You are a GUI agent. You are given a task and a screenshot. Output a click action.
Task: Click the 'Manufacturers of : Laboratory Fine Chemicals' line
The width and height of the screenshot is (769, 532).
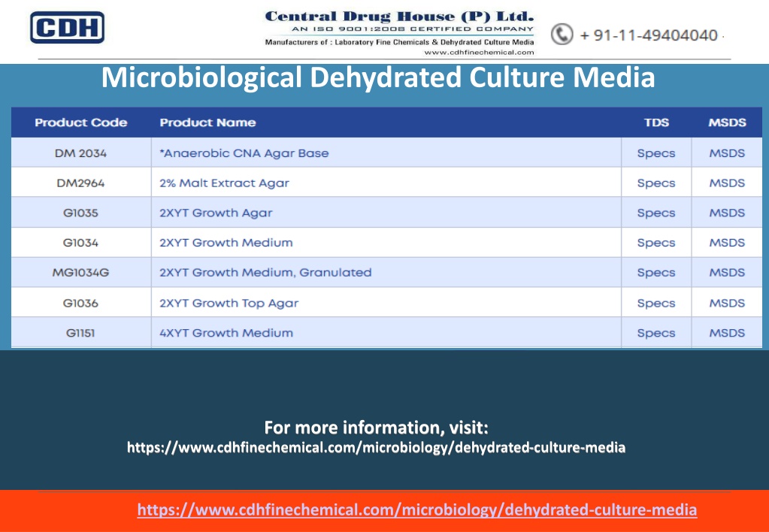[x=399, y=42]
